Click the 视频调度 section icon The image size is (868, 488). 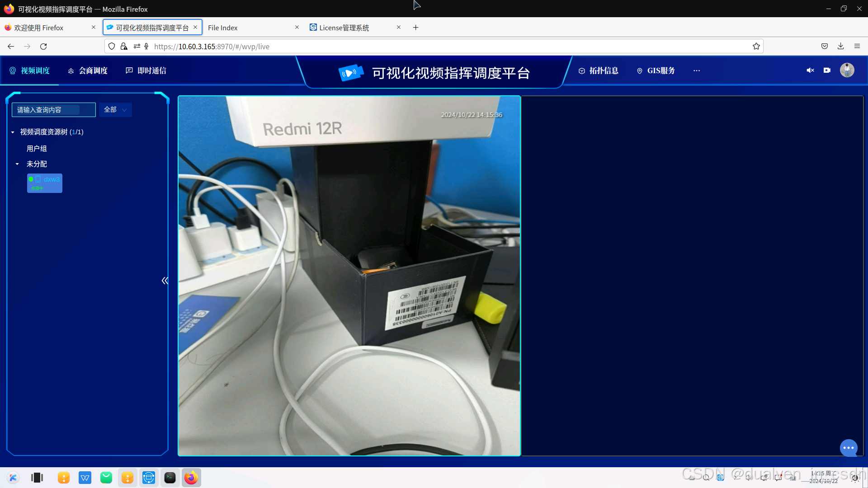tap(12, 70)
